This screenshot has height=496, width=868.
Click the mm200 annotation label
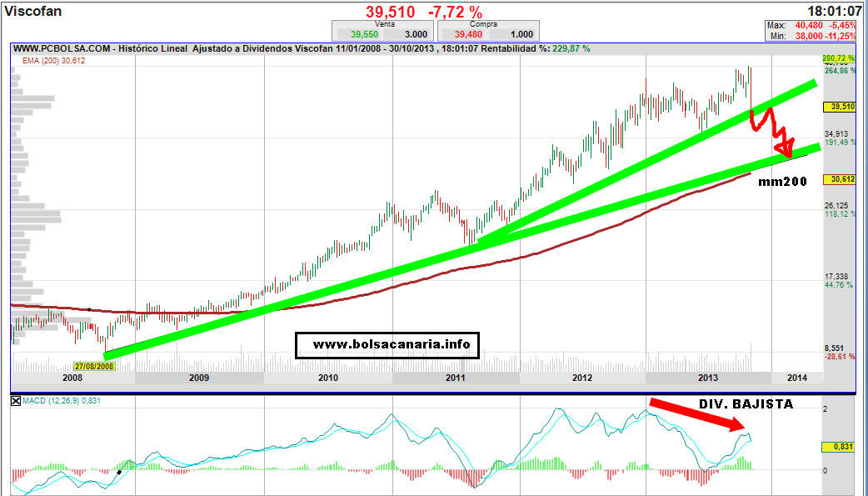(x=782, y=180)
